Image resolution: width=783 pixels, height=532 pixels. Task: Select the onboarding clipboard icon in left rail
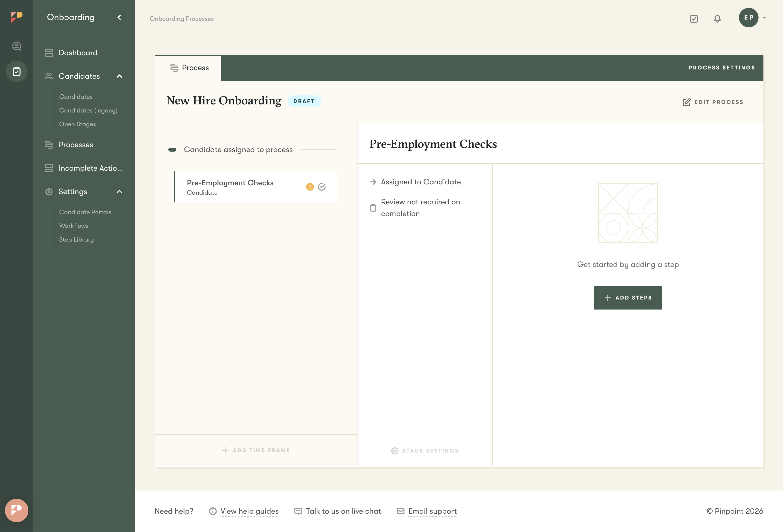[16, 71]
